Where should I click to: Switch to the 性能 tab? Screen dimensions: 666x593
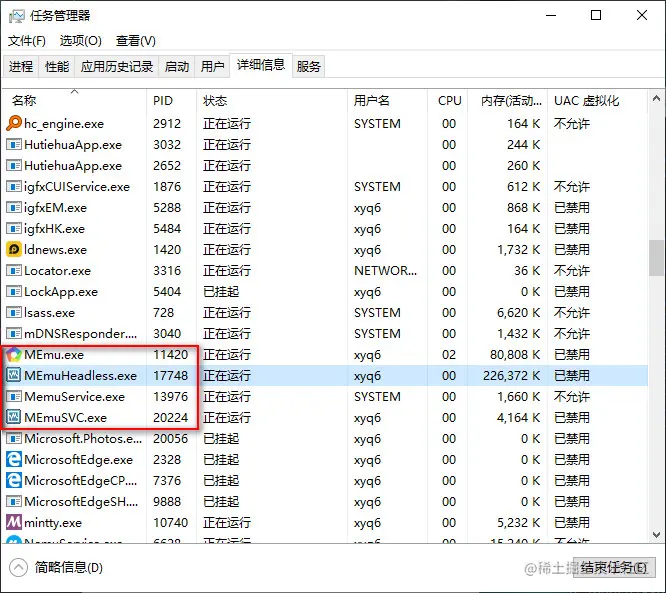point(57,67)
